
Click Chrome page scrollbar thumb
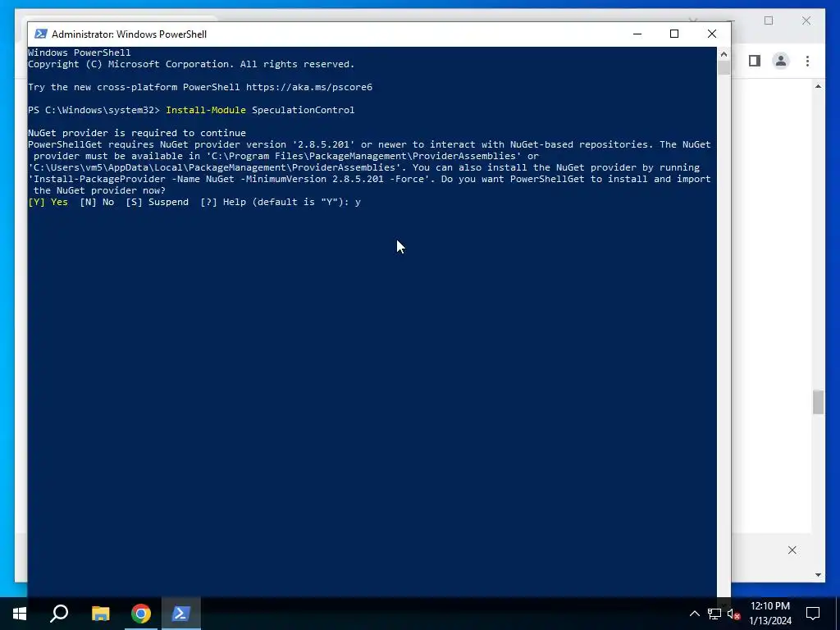[x=818, y=402]
